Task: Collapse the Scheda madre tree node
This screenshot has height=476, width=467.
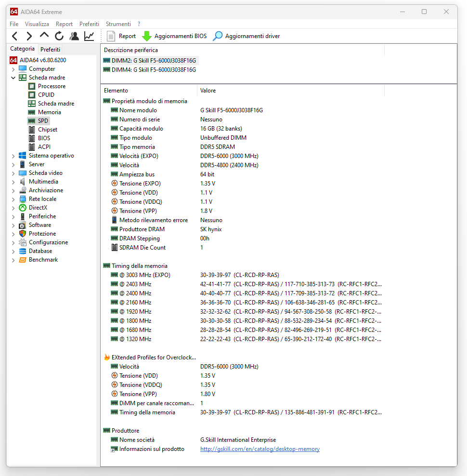Action: (13, 78)
